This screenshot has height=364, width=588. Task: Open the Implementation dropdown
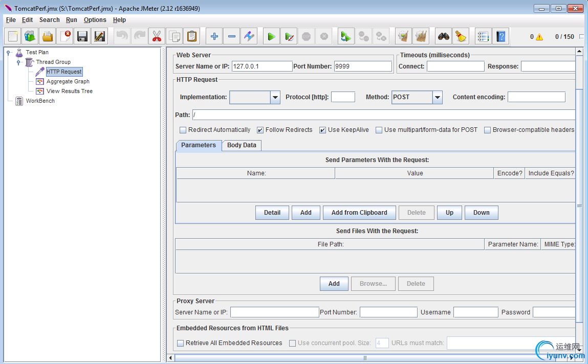coord(275,97)
